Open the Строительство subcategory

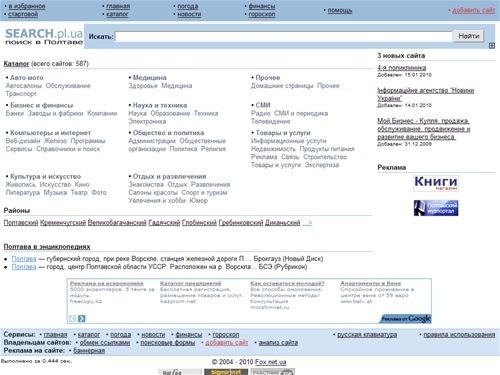(x=325, y=157)
